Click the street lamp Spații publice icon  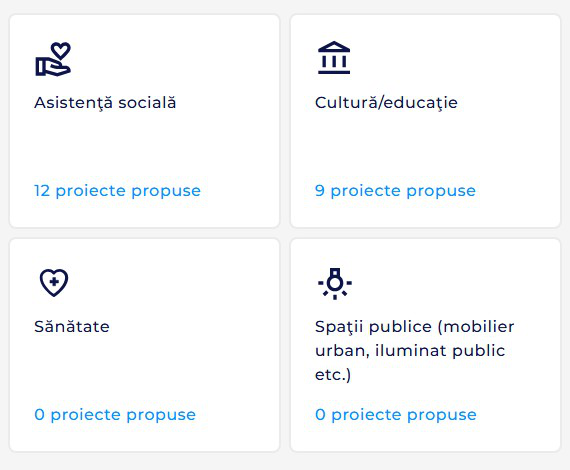tap(335, 284)
